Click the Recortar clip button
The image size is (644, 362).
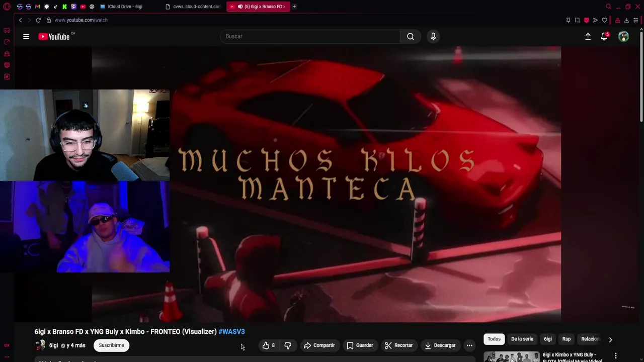click(398, 345)
